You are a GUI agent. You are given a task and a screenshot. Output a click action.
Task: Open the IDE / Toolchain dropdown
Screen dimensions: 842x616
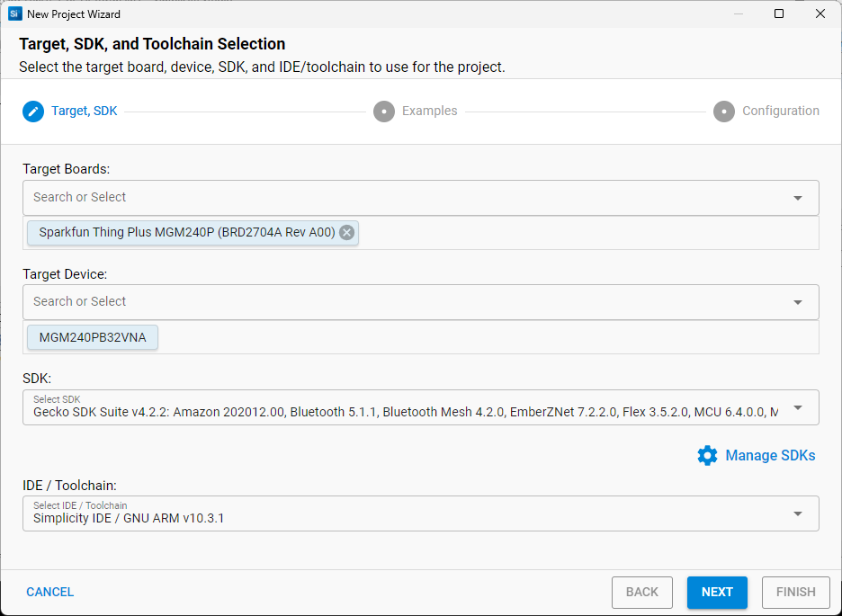[x=797, y=513]
